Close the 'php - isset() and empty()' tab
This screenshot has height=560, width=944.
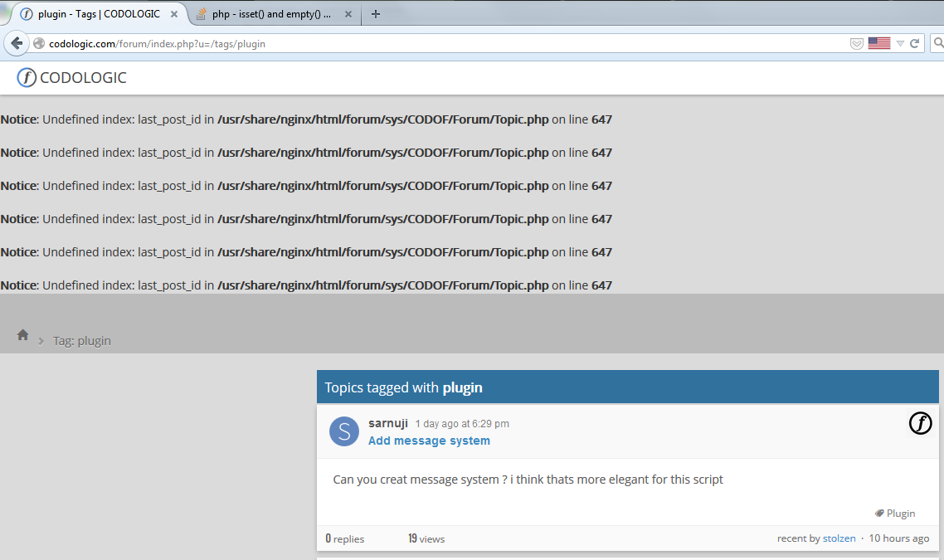[348, 14]
